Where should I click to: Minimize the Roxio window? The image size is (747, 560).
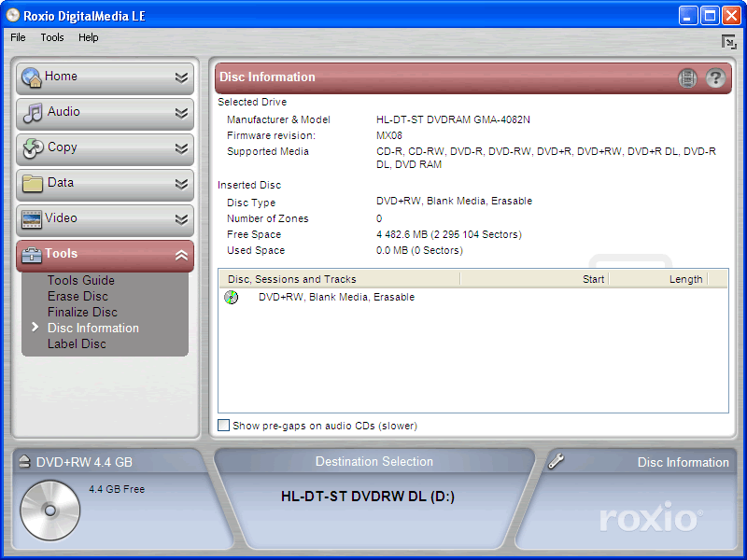688,16
